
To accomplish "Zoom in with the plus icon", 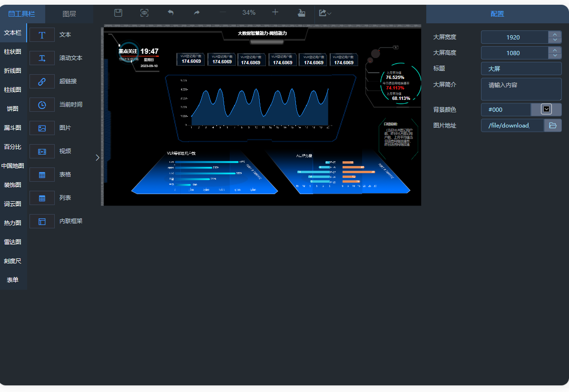I will click(275, 12).
